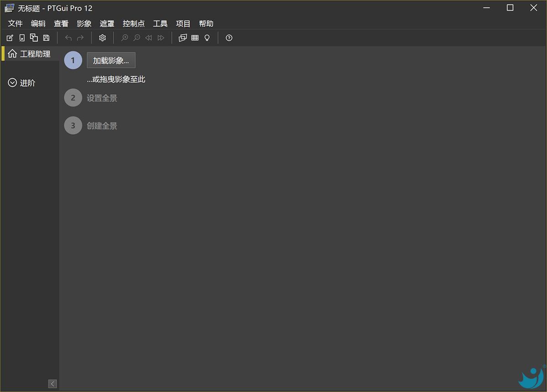Click the question mark help icon
The width and height of the screenshot is (547, 392).
[229, 38]
